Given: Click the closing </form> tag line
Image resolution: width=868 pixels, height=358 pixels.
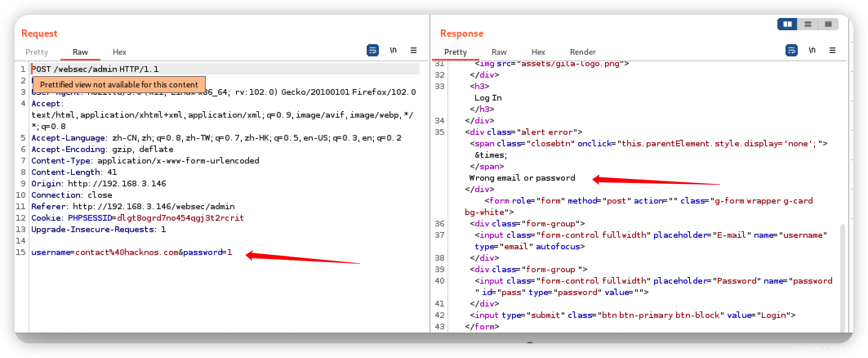Looking at the screenshot, I should click(x=482, y=327).
